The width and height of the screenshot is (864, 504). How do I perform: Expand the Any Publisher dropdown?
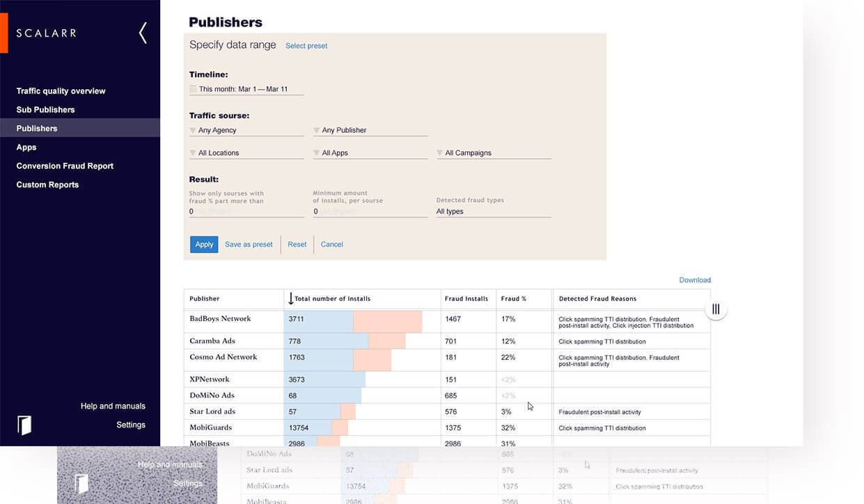pyautogui.click(x=370, y=130)
